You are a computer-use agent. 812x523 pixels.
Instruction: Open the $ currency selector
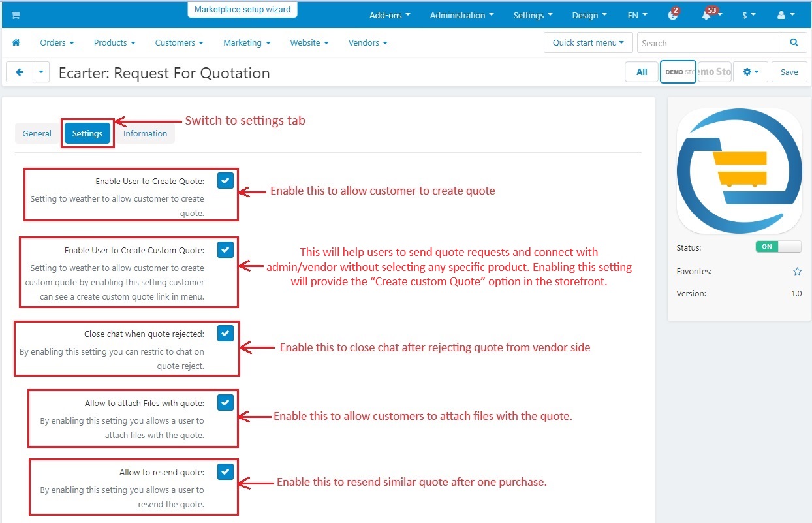click(x=749, y=15)
